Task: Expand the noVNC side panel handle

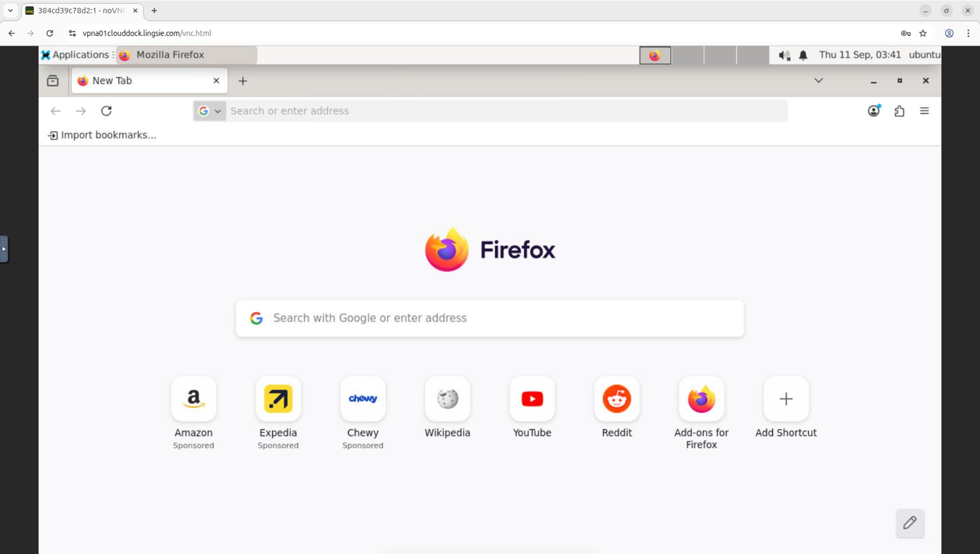Action: pyautogui.click(x=4, y=249)
